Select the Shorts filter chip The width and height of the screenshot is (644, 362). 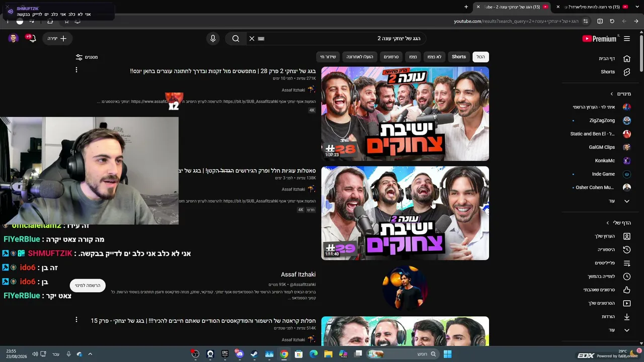459,57
